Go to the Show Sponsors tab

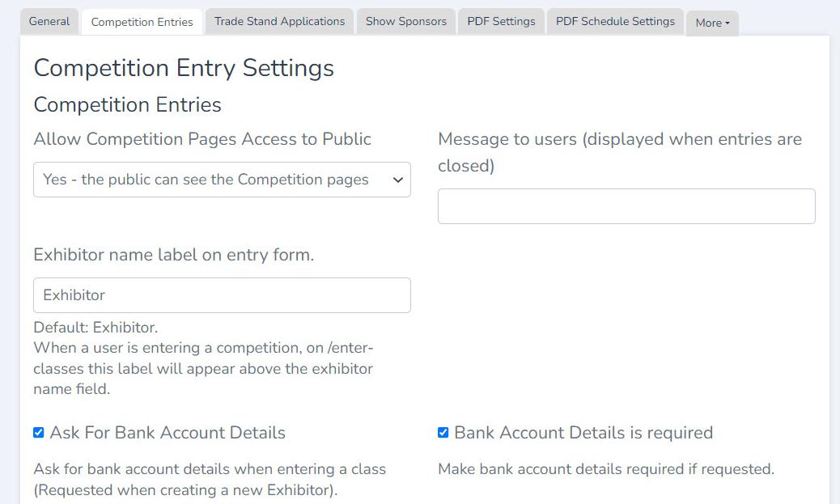pyautogui.click(x=405, y=22)
